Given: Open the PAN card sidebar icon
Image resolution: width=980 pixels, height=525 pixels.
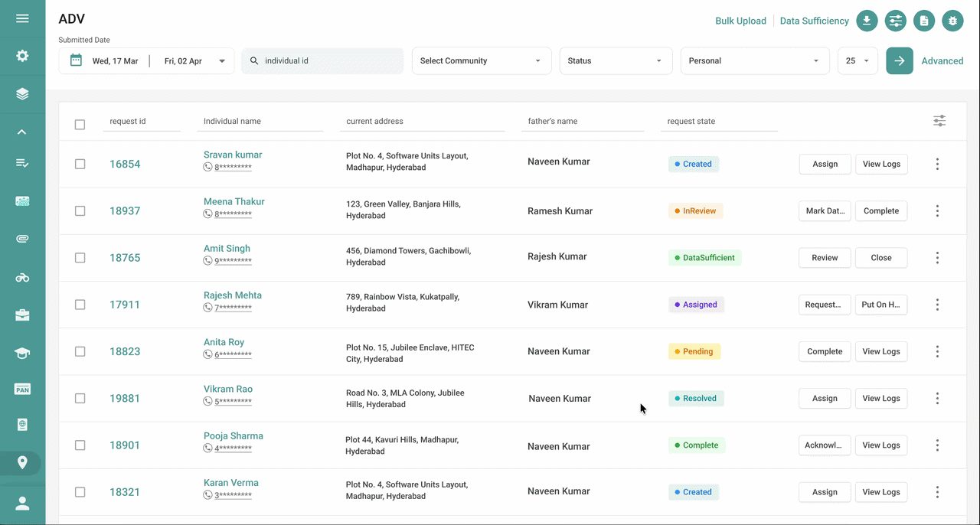Looking at the screenshot, I should [22, 390].
